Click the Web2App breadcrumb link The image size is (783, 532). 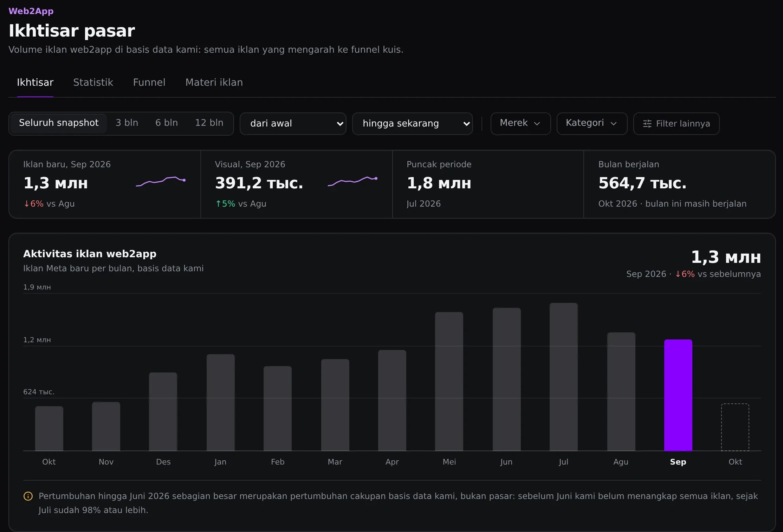tap(31, 11)
